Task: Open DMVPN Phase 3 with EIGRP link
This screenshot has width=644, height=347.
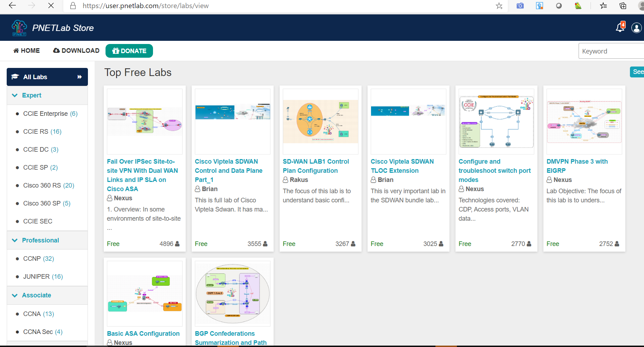Action: click(577, 166)
